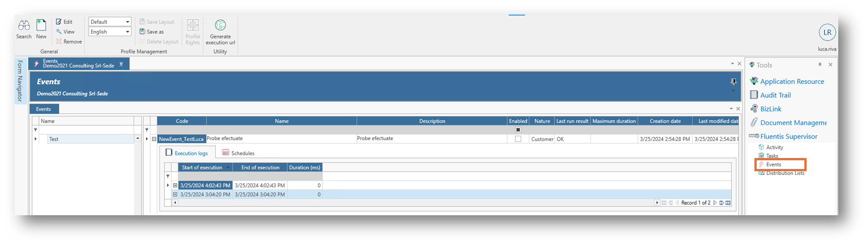Open Audit Trail in the Tools panel

click(x=775, y=95)
